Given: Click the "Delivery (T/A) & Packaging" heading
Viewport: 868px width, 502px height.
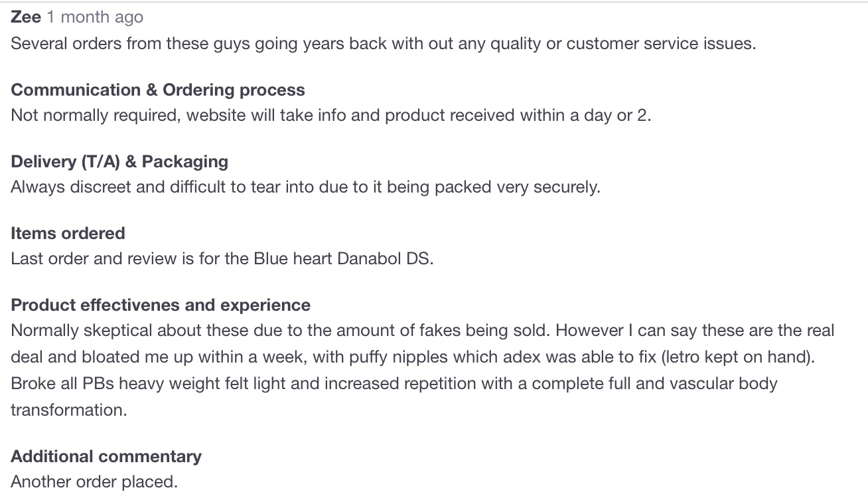Looking at the screenshot, I should (x=119, y=161).
